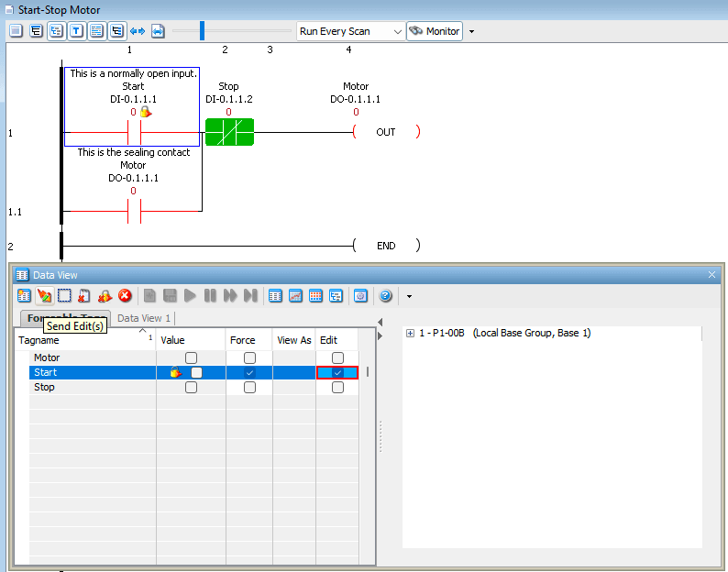Click the dashed selection rectangle icon
The image size is (728, 572).
click(64, 296)
